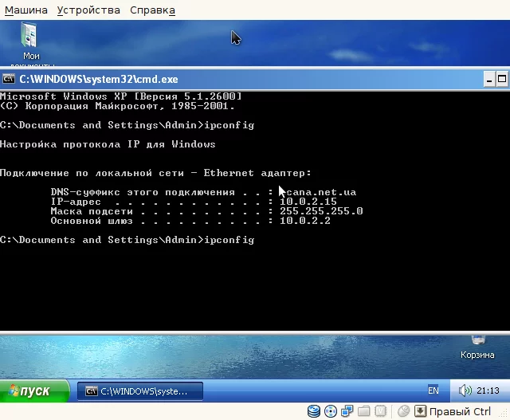Click the hard disk activity indicator icon

313,411
